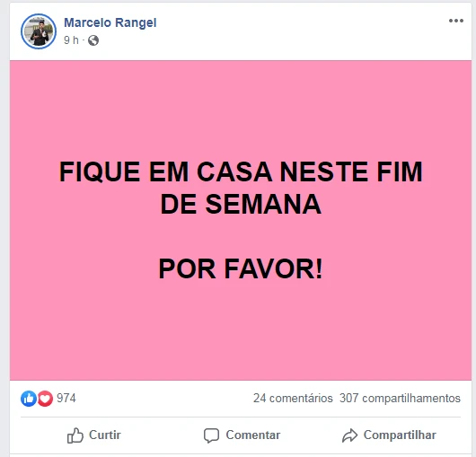Open Marcelo Rangel's profile picture
The image size is (476, 457).
(39, 31)
